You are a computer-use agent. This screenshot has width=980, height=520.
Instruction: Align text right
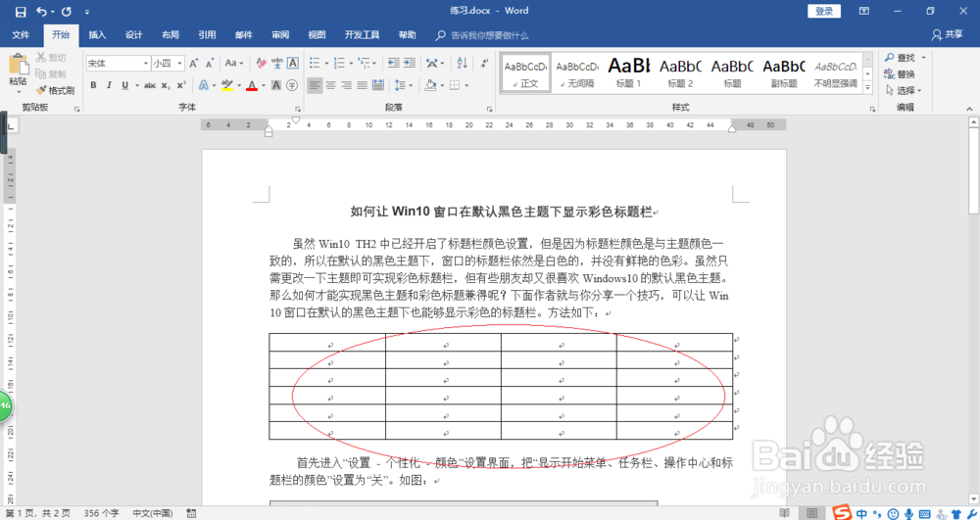coord(347,85)
